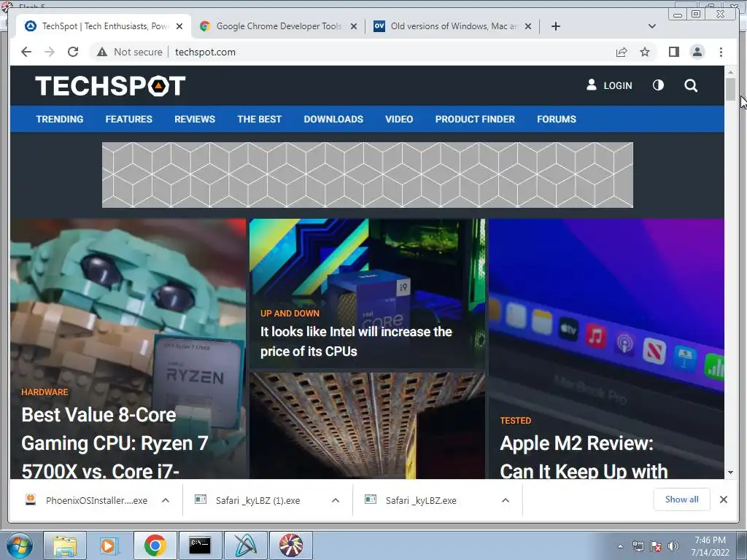
Task: Open the Chrome three-dot menu
Action: coord(721,52)
